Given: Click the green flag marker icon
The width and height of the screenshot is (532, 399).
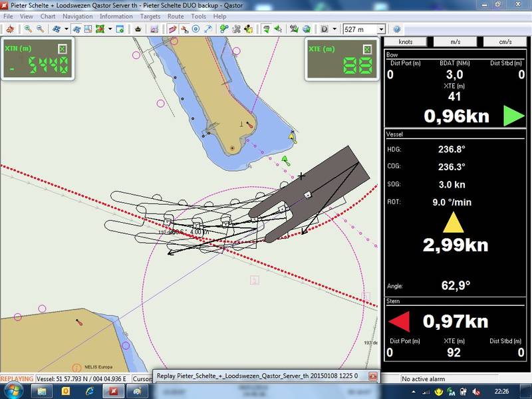Looking at the screenshot, I should pos(267,29).
